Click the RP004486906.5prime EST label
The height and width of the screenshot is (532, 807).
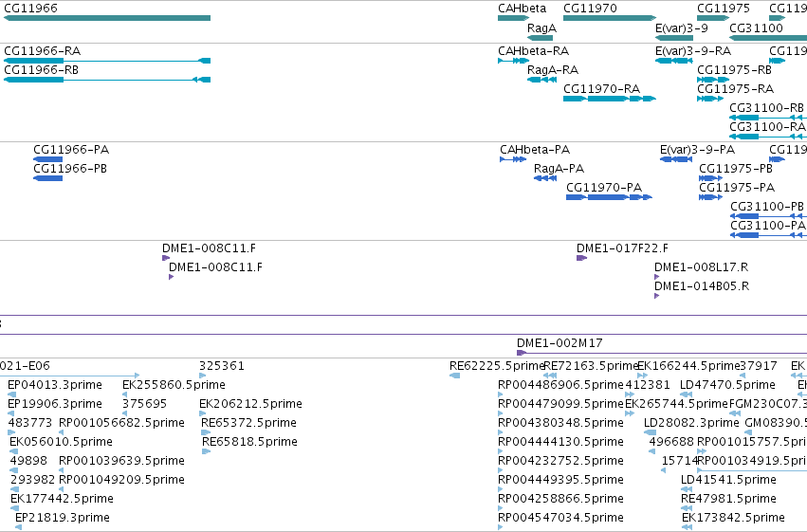(x=560, y=385)
